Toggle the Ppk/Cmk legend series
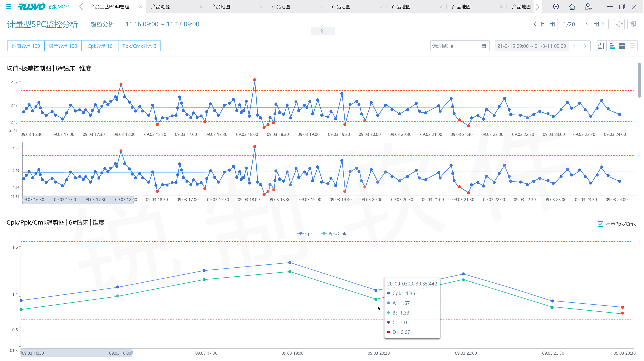Image resolution: width=644 pixels, height=361 pixels. [x=334, y=233]
